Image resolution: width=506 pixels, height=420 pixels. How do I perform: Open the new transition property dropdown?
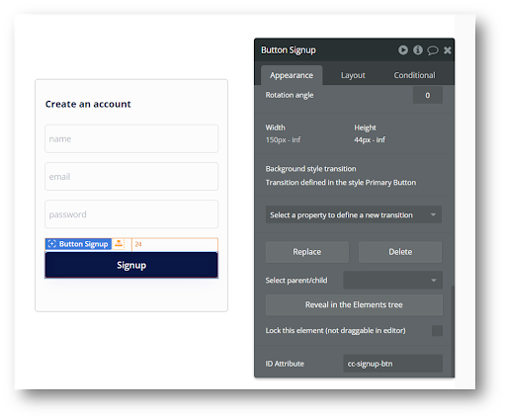354,214
